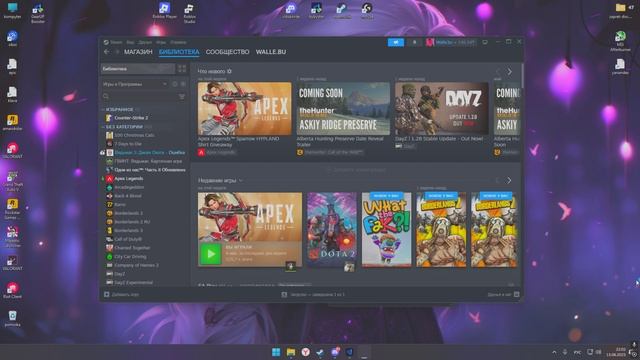Open Grand Theft Auto V desktop shortcut
The width and height of the screenshot is (640, 360).
pos(12,181)
